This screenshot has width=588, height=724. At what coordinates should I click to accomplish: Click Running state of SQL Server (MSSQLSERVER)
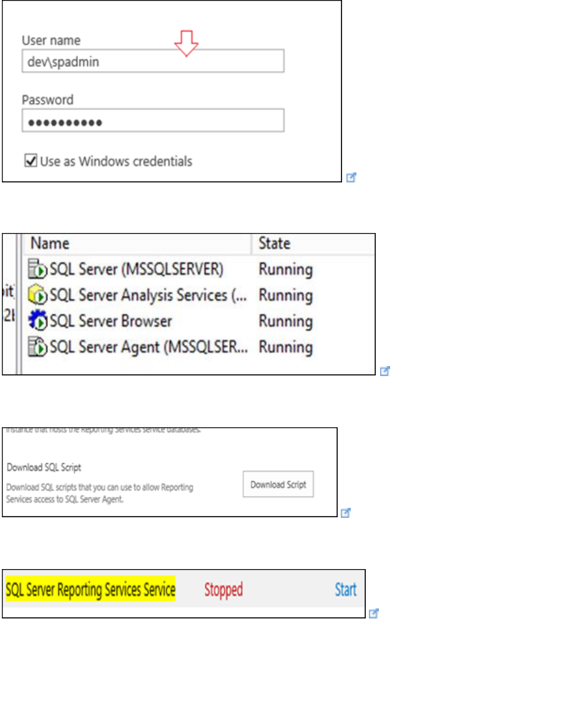286,270
